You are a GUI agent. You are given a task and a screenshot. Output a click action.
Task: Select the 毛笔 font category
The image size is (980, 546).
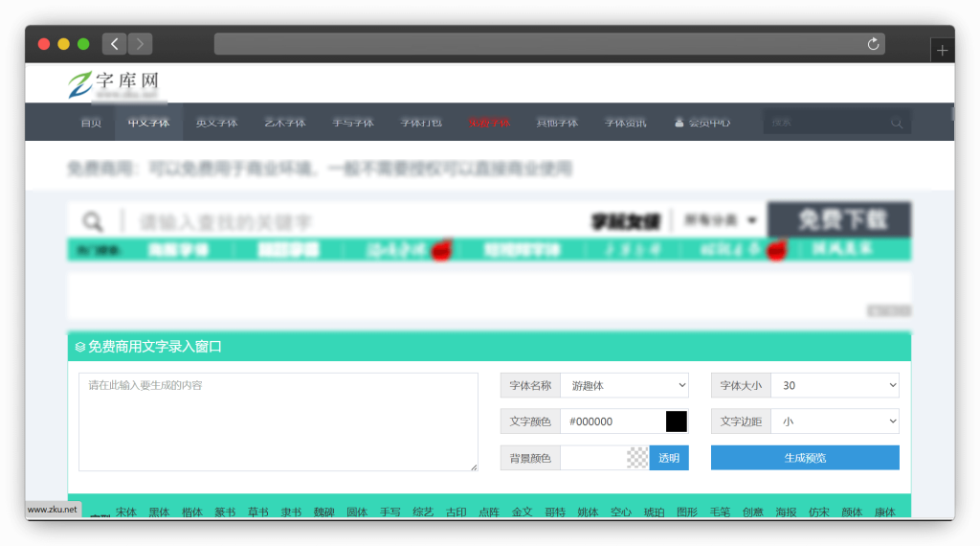coord(720,512)
